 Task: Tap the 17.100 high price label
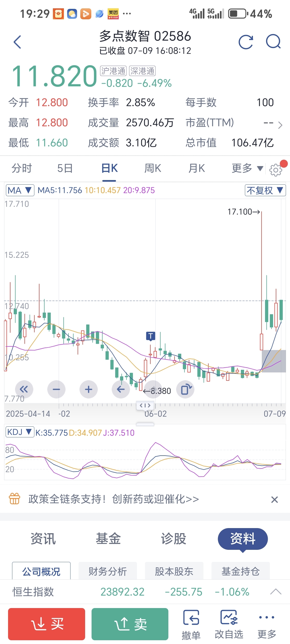[244, 212]
